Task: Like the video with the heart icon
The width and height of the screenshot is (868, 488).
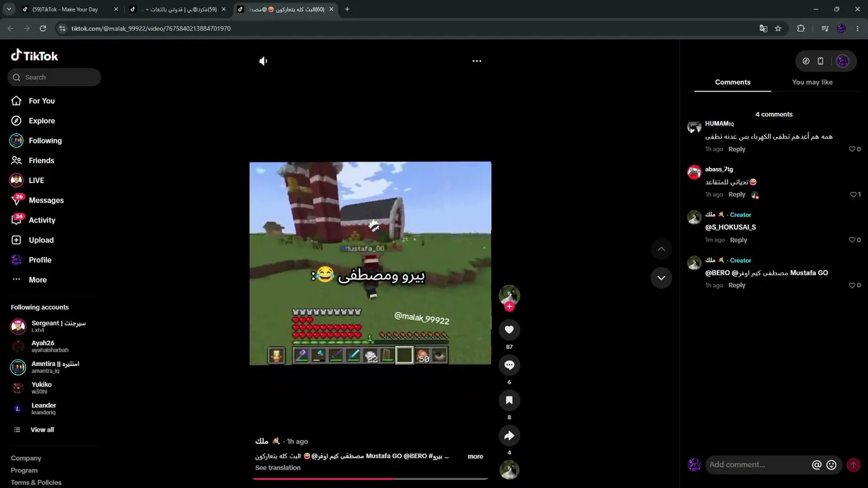Action: click(509, 329)
